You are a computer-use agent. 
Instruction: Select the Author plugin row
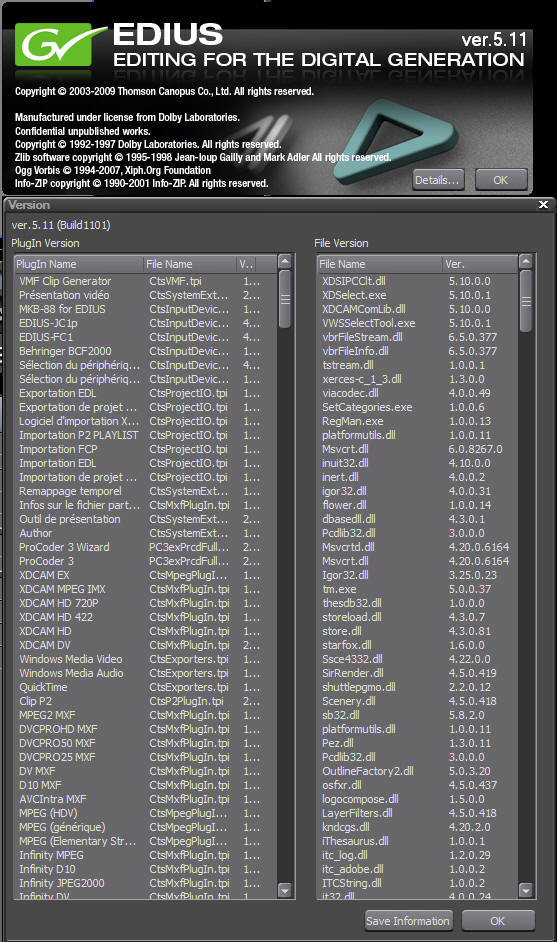145,533
